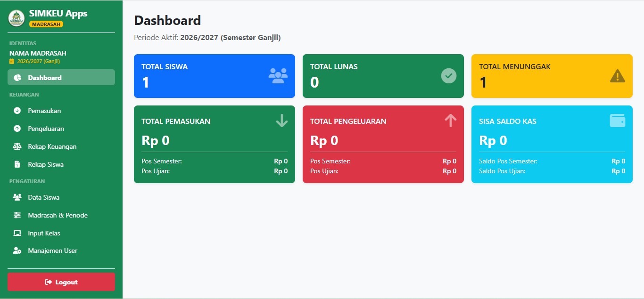Click the checkmark circle on Total Lunas
Image resolution: width=644 pixels, height=299 pixels.
click(x=449, y=76)
